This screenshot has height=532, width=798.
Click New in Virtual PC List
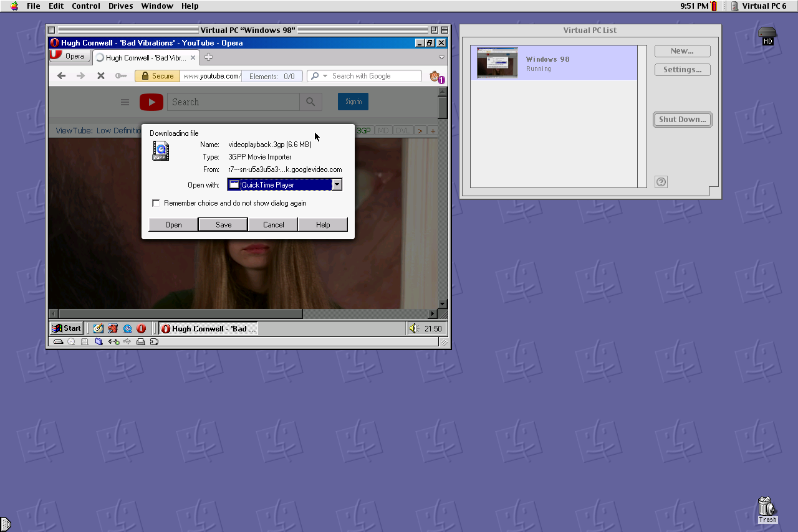click(682, 51)
